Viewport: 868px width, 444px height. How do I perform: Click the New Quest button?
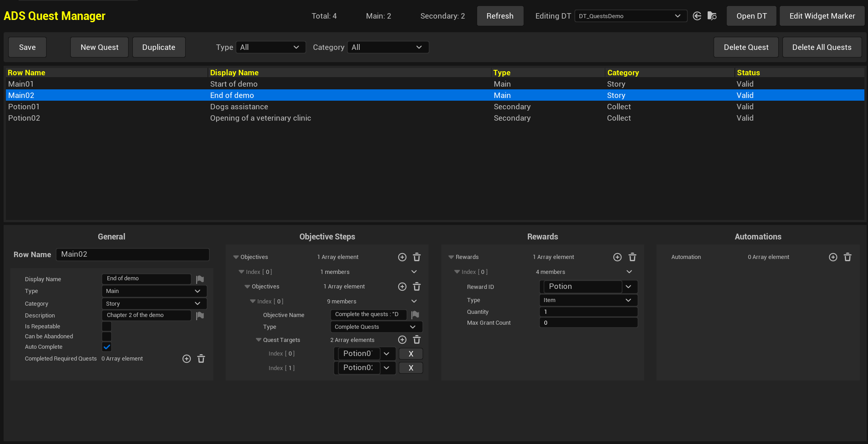[x=100, y=47]
